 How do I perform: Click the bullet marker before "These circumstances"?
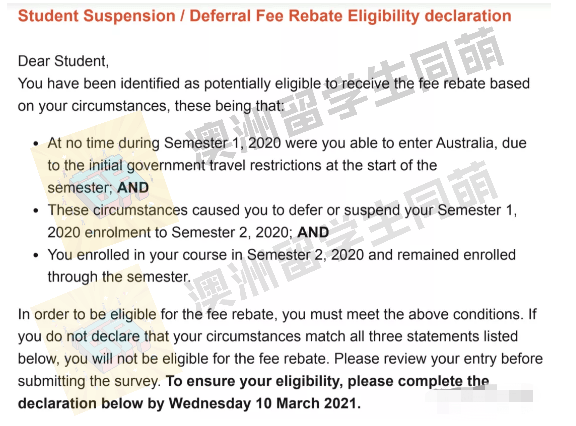pyautogui.click(x=36, y=211)
